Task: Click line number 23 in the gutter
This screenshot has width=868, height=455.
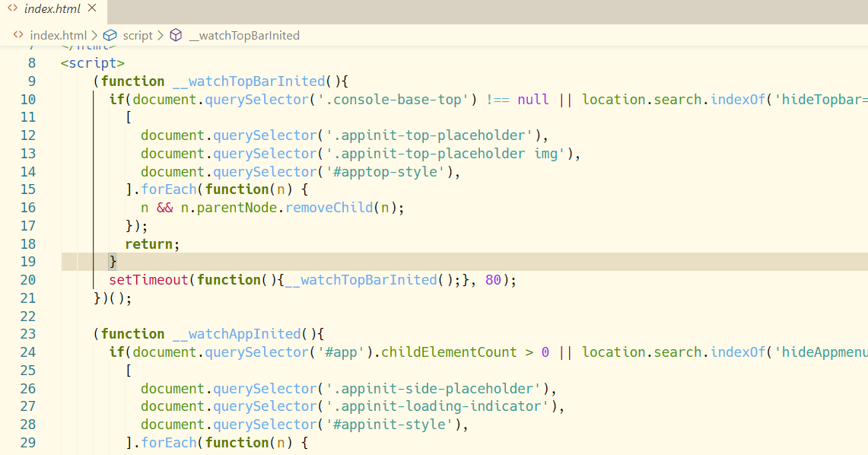Action: click(27, 334)
